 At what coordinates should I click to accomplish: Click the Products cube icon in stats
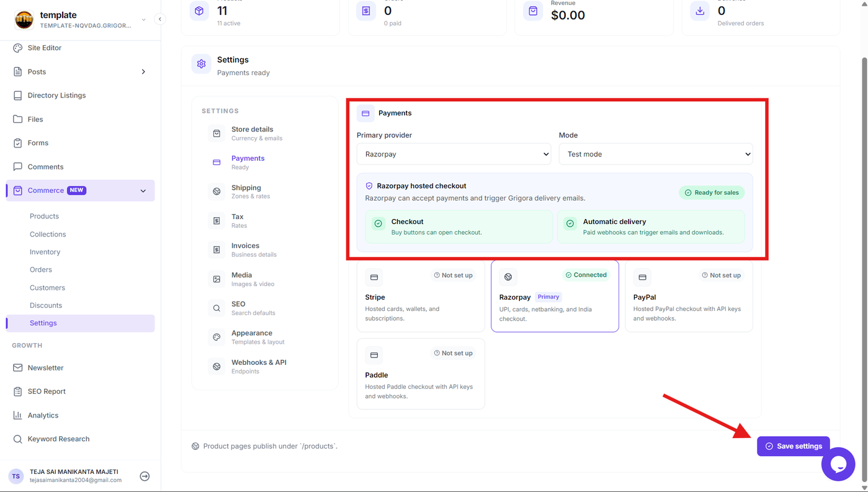(199, 11)
